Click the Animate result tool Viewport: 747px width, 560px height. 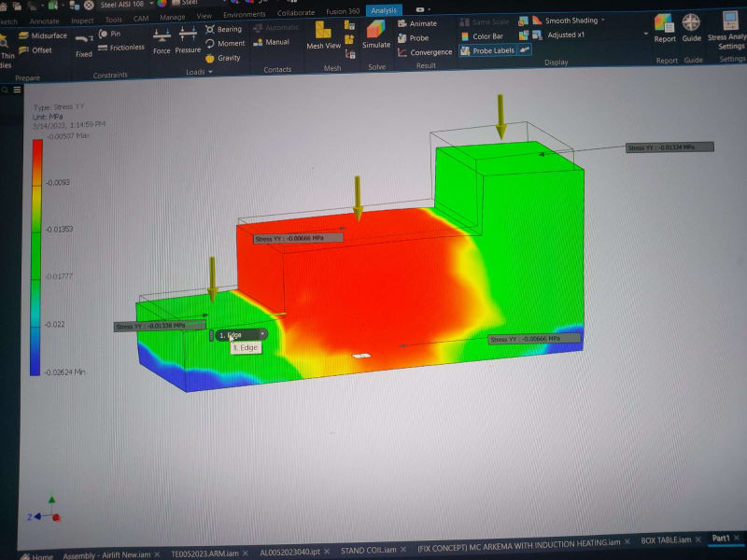(x=417, y=23)
